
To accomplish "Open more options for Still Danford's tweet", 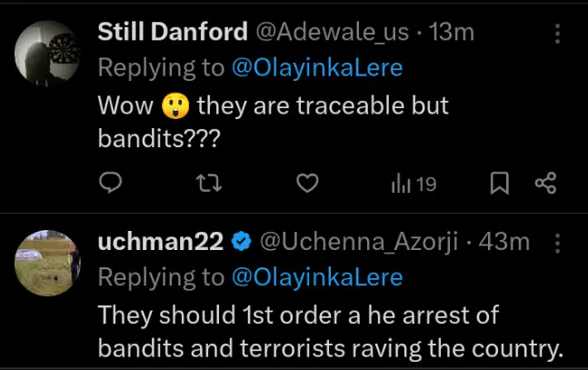I will coord(557,34).
